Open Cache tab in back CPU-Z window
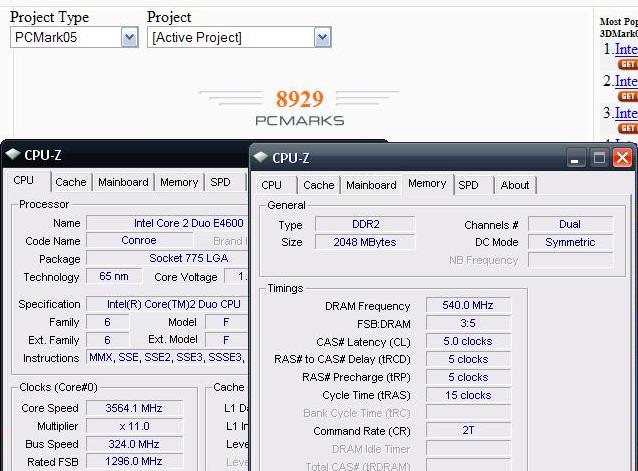Viewport: 638px width, 471px height. pyautogui.click(x=71, y=182)
